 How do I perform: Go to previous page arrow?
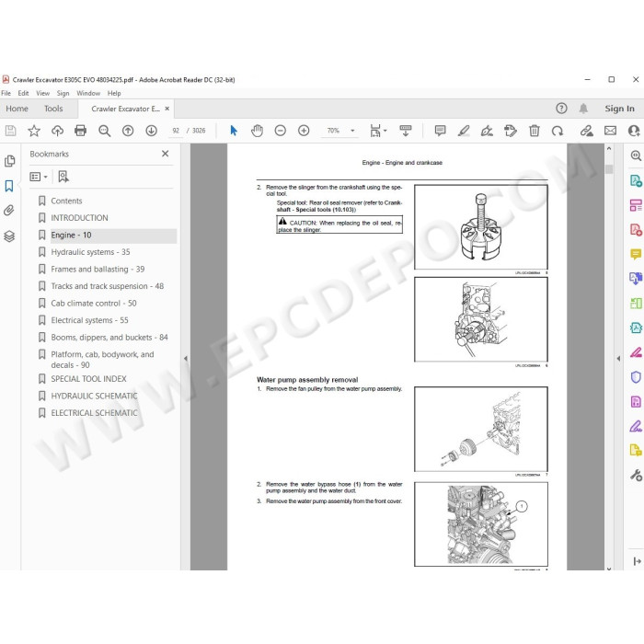coord(128,131)
